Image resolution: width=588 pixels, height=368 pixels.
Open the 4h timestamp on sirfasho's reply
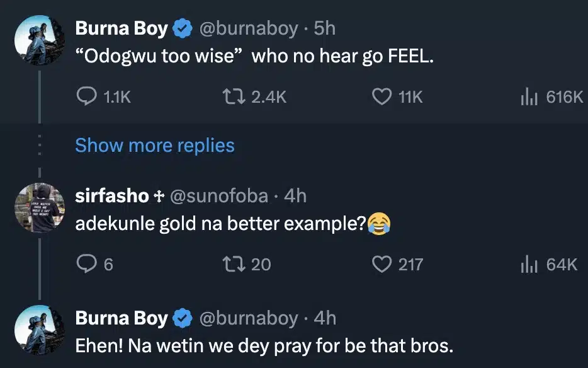[295, 196]
